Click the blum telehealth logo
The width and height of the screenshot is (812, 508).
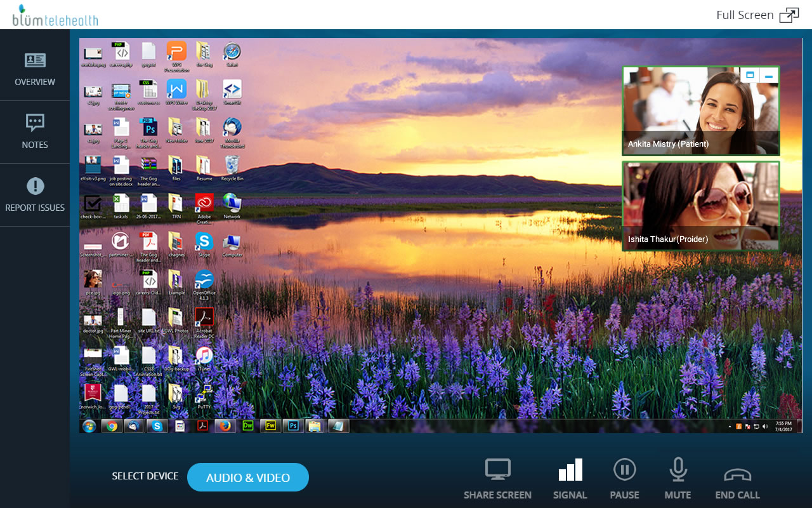[54, 15]
